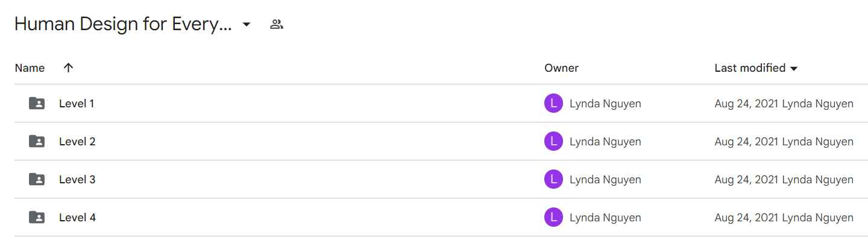
Task: Click the modified date in Level 2 row
Action: coord(746,142)
